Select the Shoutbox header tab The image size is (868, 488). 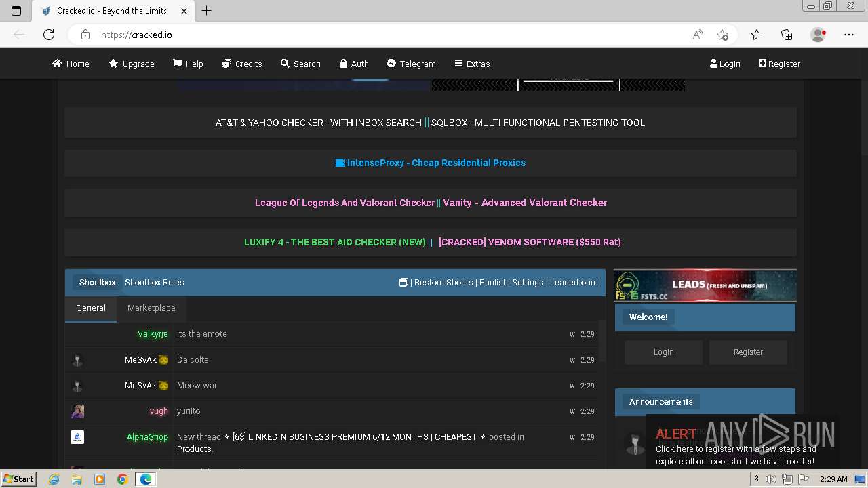coord(97,282)
